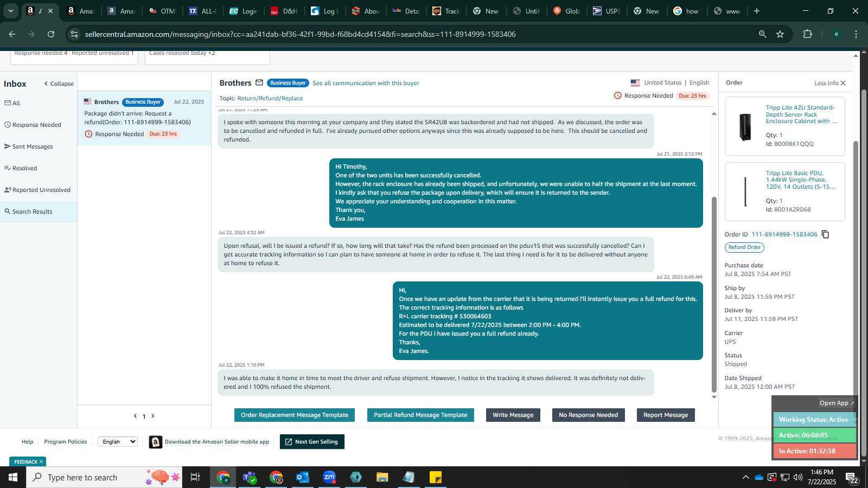Click Order Replacement Message Template button
Image resolution: width=868 pixels, height=488 pixels.
pyautogui.click(x=295, y=415)
